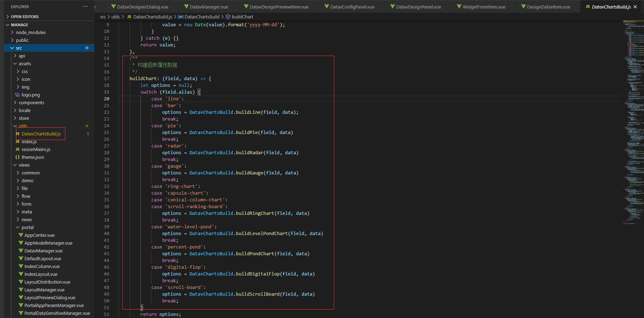Viewport: 644px width, 318px height.
Task: Open theme.json file in utils folder
Action: pyautogui.click(x=33, y=157)
